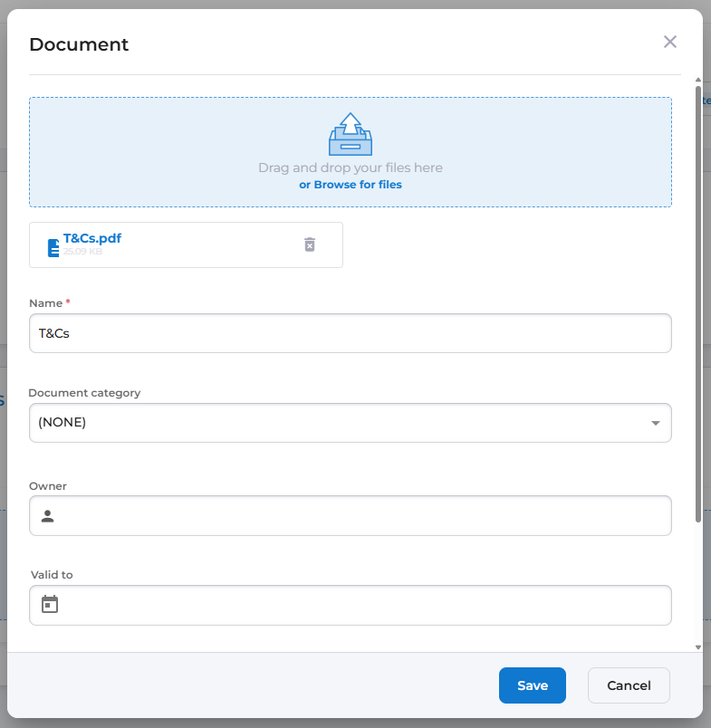Click the 'or Browse for files' link

point(351,185)
